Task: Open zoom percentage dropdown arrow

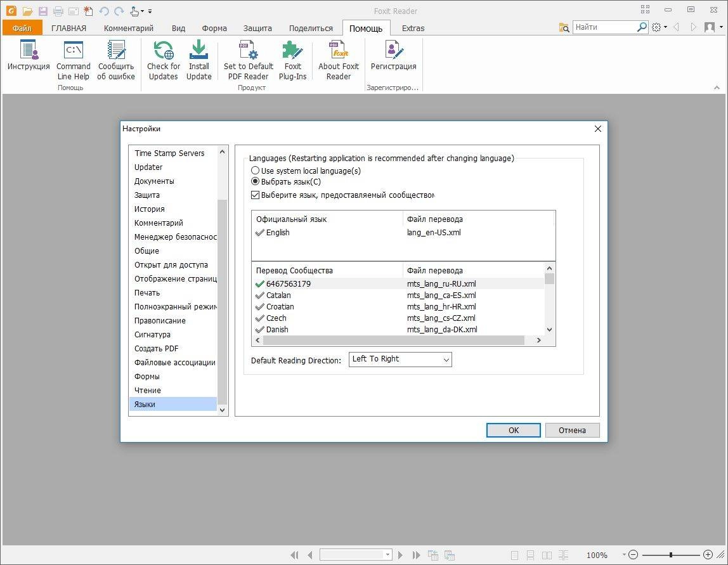Action: (623, 555)
